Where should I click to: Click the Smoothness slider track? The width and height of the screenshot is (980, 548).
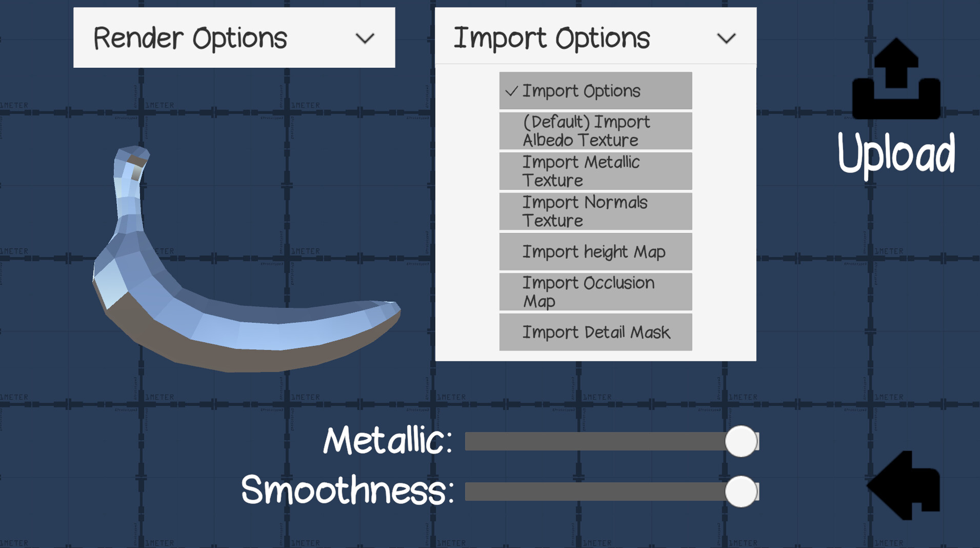tap(590, 492)
